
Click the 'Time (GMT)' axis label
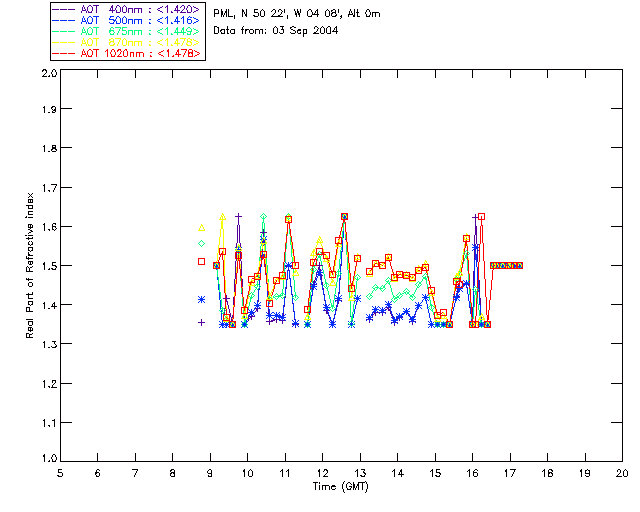pos(341,486)
